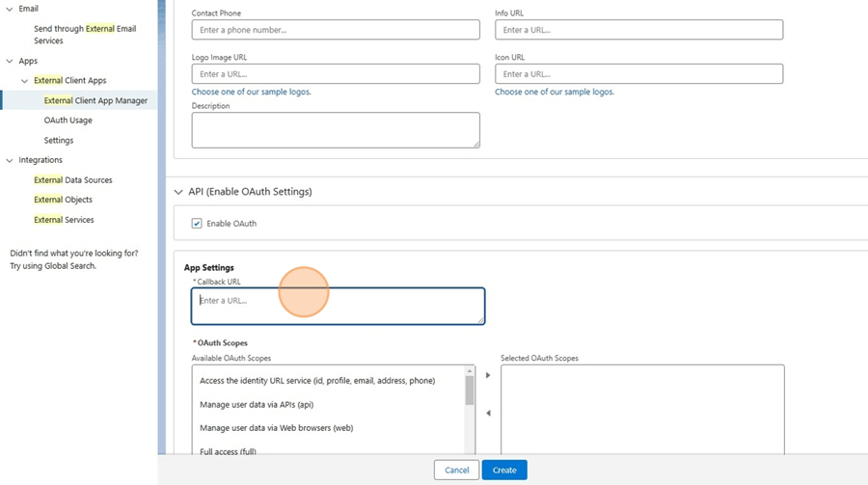
Task: Collapse the Integrations tree node
Action: (10, 160)
